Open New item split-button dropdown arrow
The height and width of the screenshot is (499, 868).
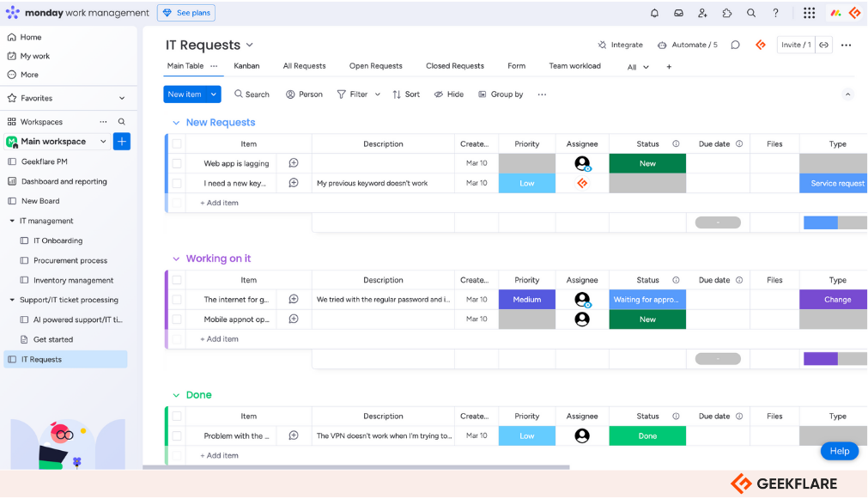point(214,94)
